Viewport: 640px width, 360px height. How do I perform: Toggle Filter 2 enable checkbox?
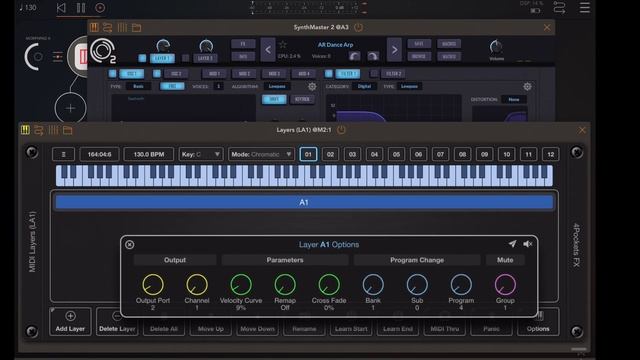pyautogui.click(x=374, y=73)
